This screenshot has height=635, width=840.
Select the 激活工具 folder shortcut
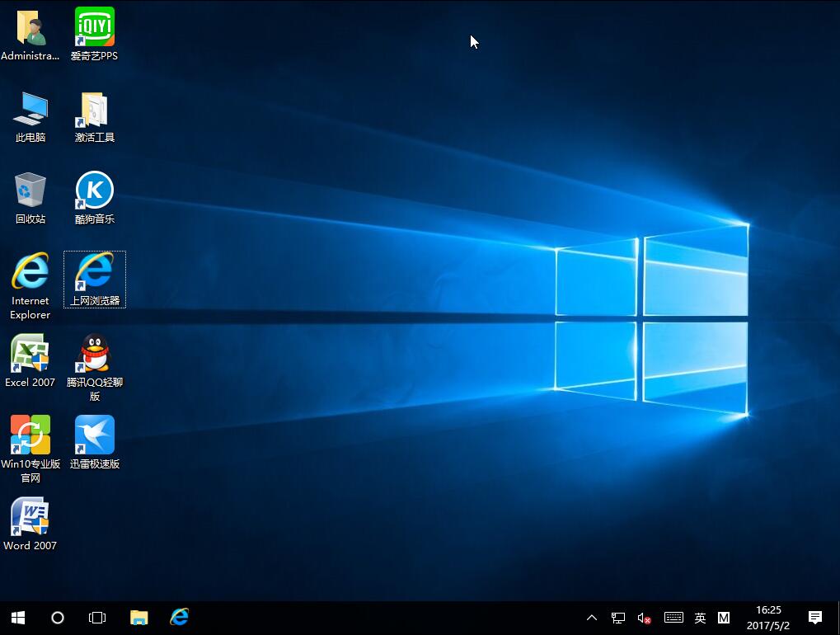click(x=94, y=110)
